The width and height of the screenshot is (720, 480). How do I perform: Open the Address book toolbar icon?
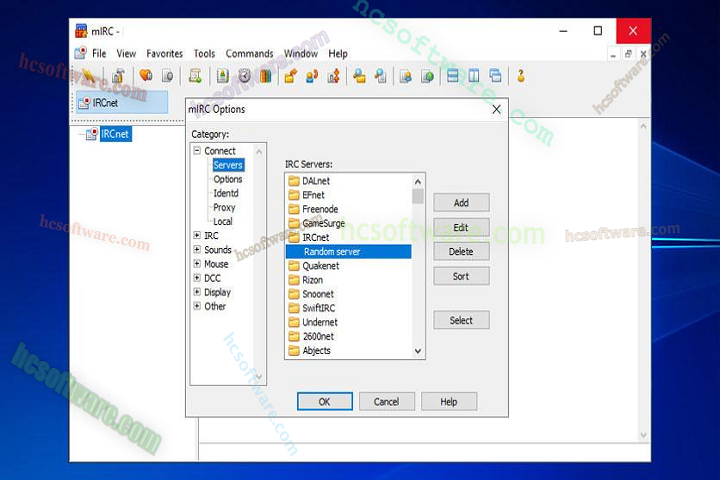coord(223,76)
